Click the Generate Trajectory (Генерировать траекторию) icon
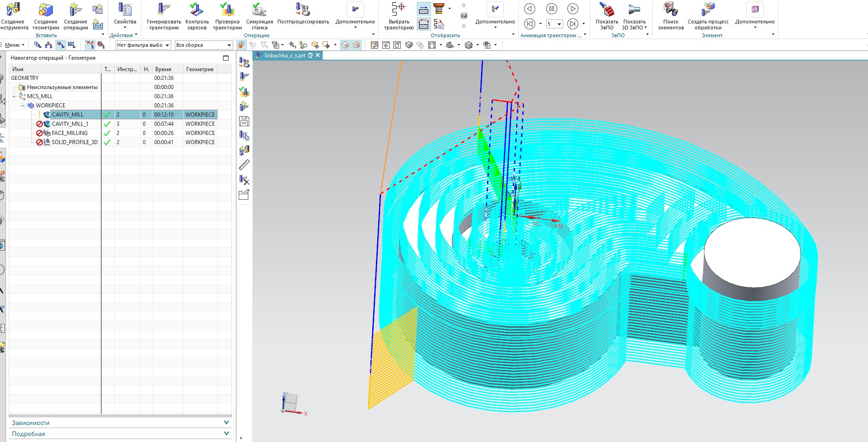Image resolution: width=868 pixels, height=442 pixels. (163, 10)
